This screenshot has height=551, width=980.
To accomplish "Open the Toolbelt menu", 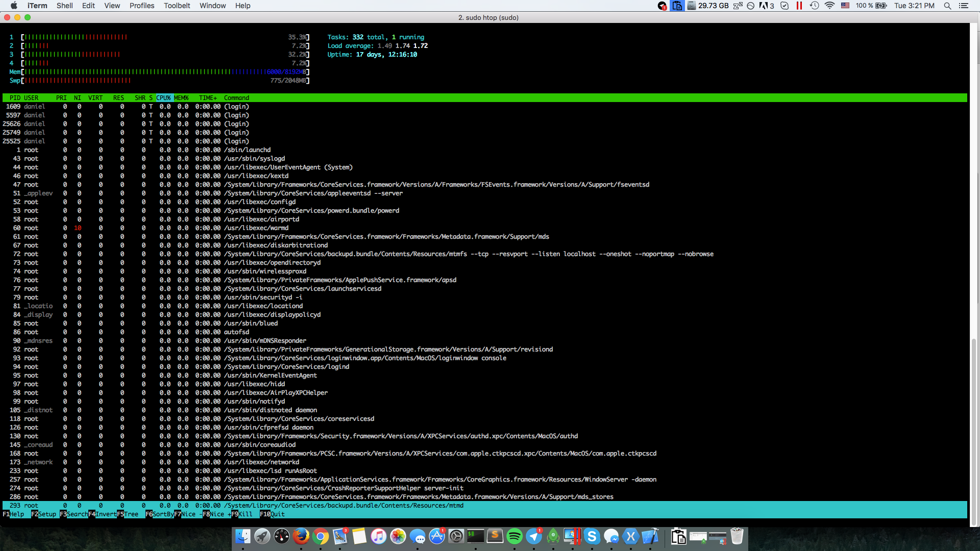I will (177, 6).
